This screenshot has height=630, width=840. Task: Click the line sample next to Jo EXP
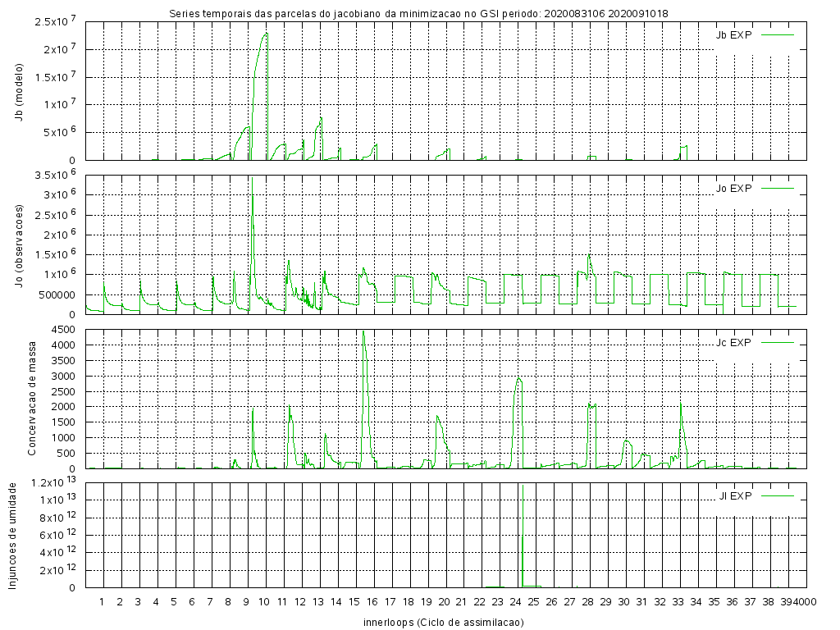(778, 188)
